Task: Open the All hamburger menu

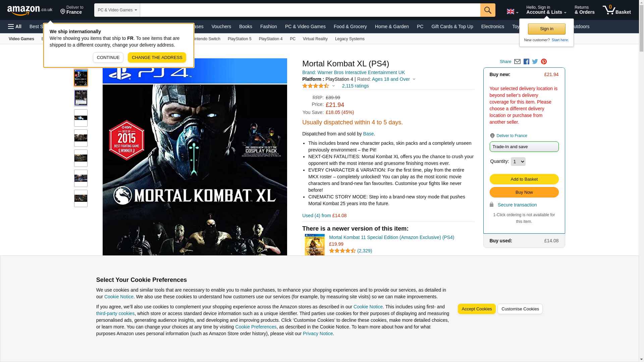Action: [15, 26]
